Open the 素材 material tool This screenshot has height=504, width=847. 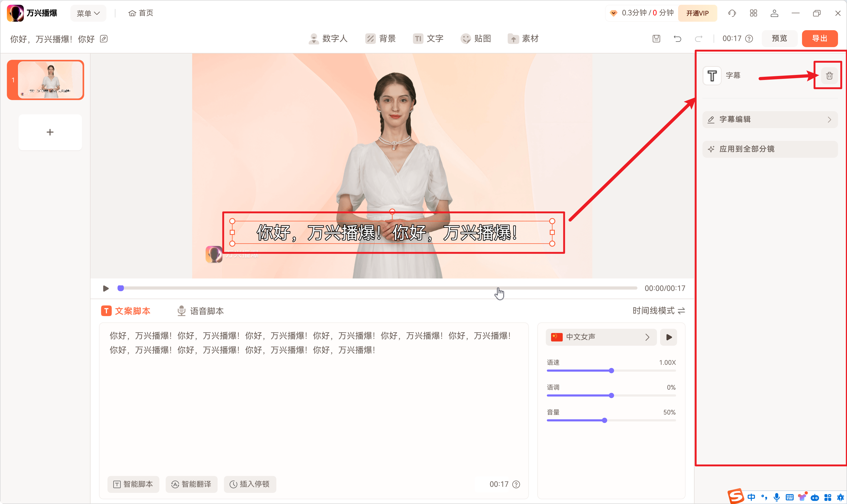tap(523, 39)
